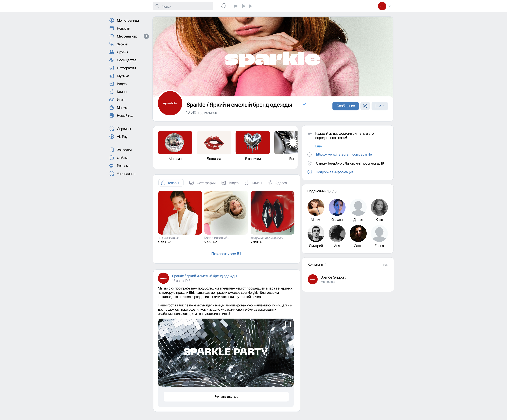Open Clips in the sidebar
The image size is (507, 420).
point(122,92)
